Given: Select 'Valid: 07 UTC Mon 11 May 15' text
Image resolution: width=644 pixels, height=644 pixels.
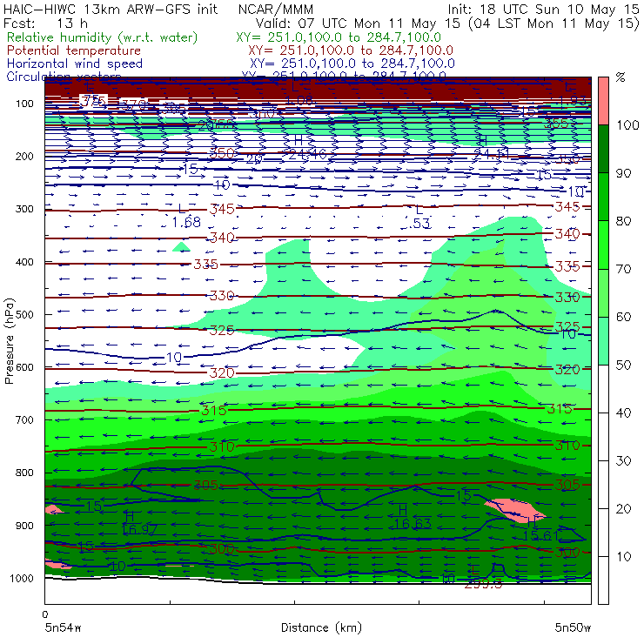Looking at the screenshot, I should (x=358, y=23).
